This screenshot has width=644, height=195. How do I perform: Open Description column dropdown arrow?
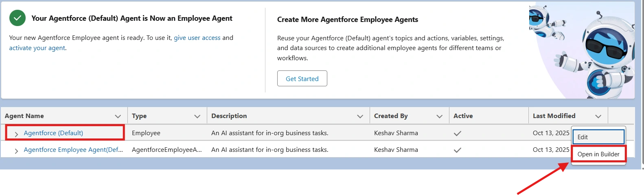(360, 116)
